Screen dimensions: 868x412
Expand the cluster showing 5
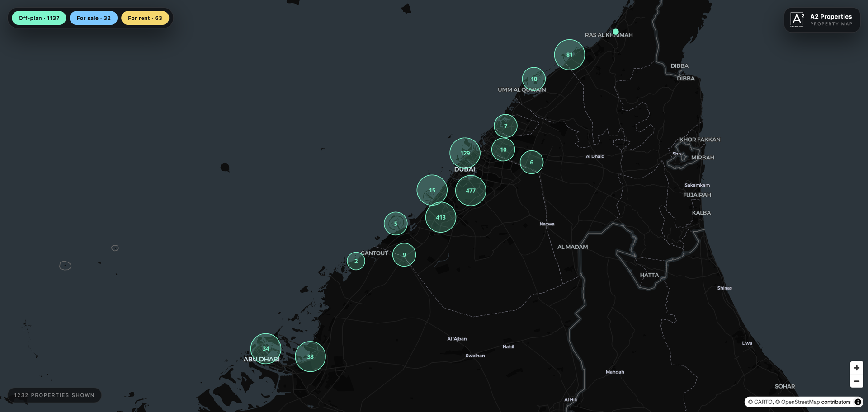[x=396, y=224]
